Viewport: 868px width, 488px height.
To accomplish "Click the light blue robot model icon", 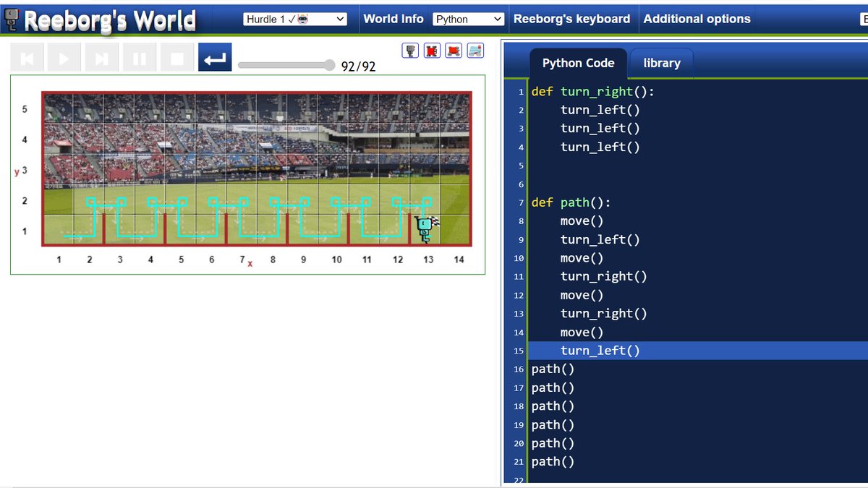I will pyautogui.click(x=475, y=51).
